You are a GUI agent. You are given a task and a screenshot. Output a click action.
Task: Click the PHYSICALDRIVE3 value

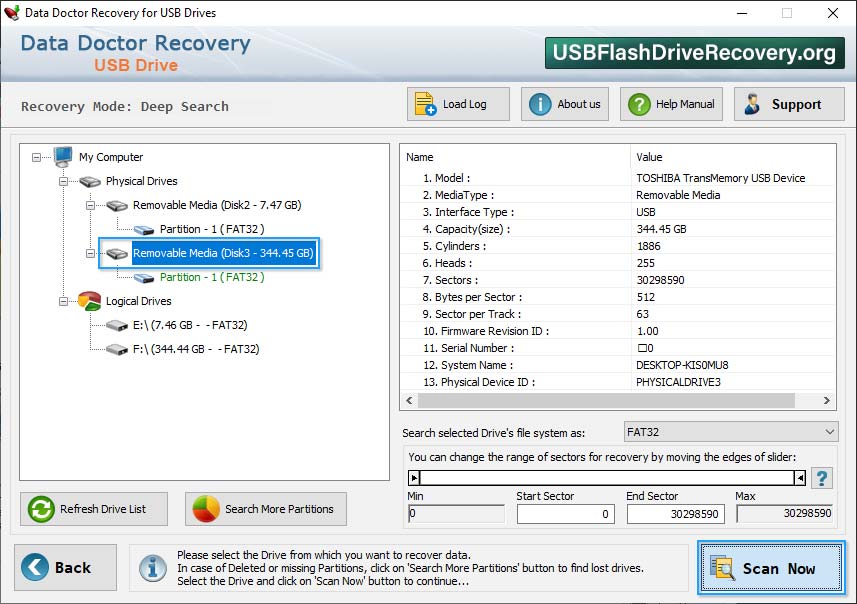pos(678,382)
